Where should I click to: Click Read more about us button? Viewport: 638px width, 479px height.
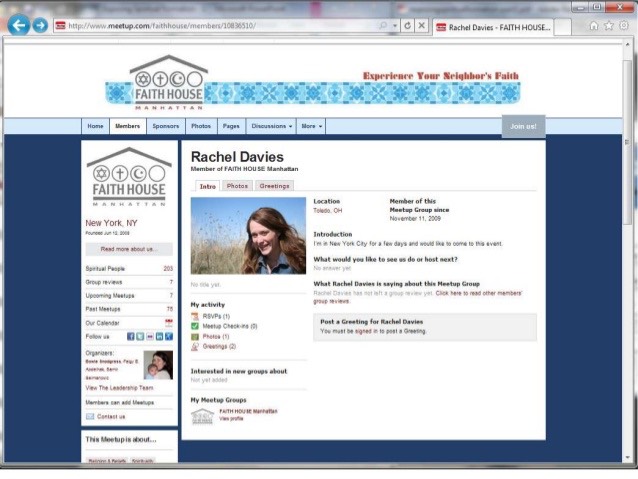pyautogui.click(x=129, y=249)
